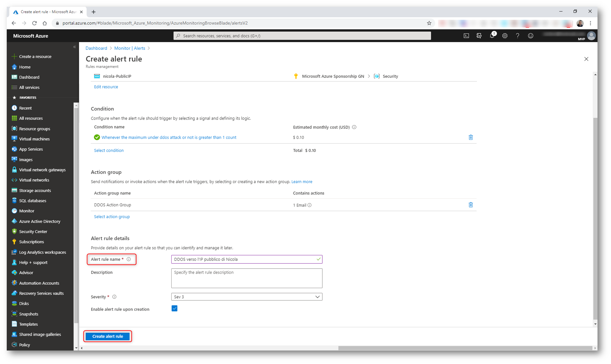
Task: Open a new browser tab
Action: point(94,12)
